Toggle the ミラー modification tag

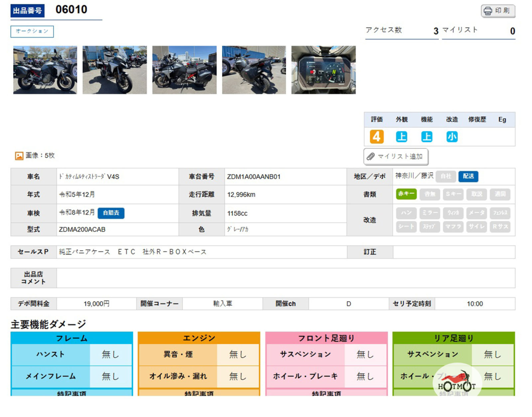[x=430, y=213]
